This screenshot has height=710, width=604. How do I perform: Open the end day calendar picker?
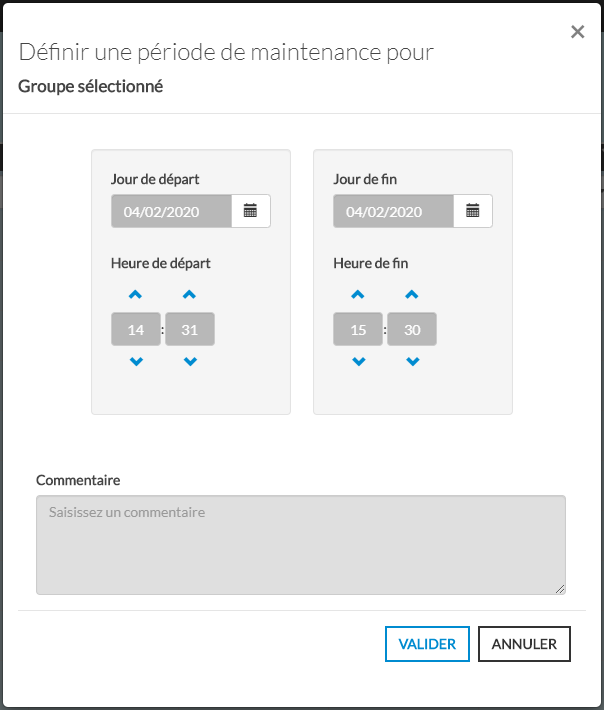point(473,211)
